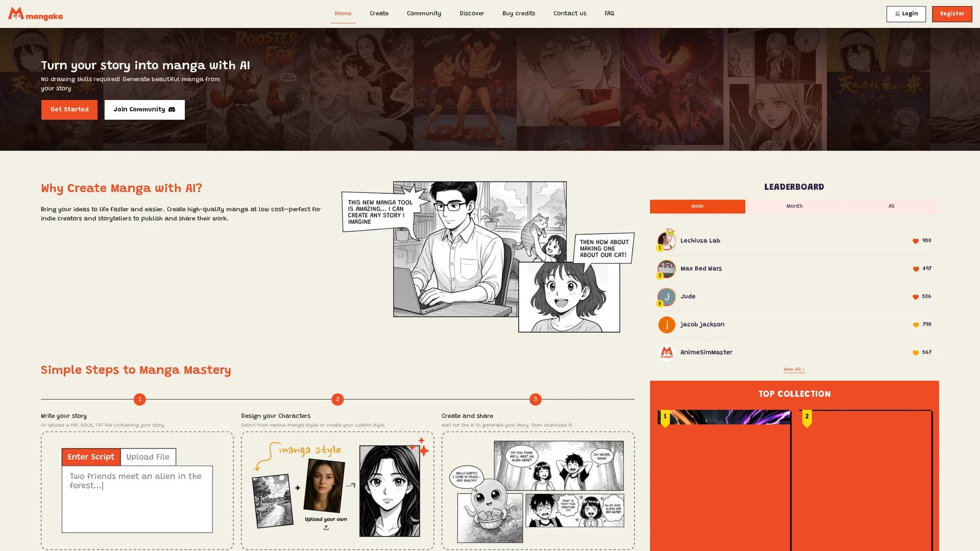980x551 pixels.
Task: Click Jude's avatar with letter J
Action: click(667, 297)
